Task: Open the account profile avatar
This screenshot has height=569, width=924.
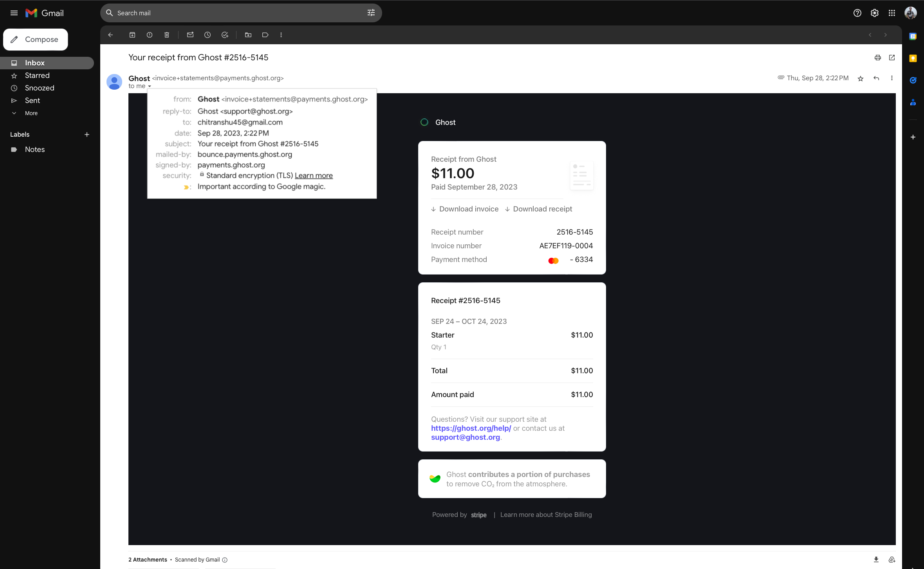Action: pyautogui.click(x=910, y=13)
